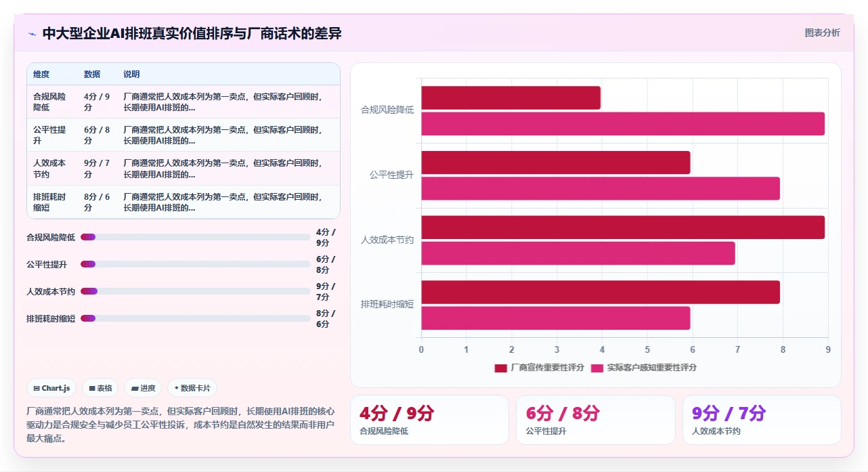Click the summary paragraph below the chips

tap(181, 425)
